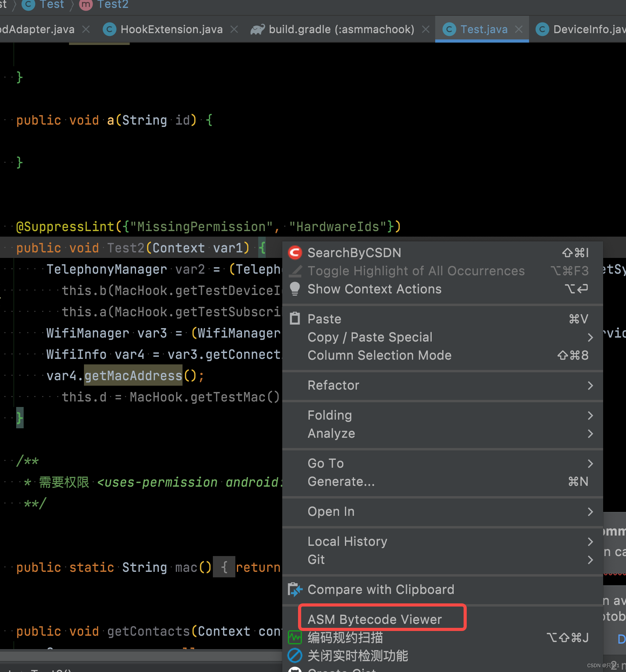Close the Test.java tab
This screenshot has width=626, height=672.
click(519, 29)
